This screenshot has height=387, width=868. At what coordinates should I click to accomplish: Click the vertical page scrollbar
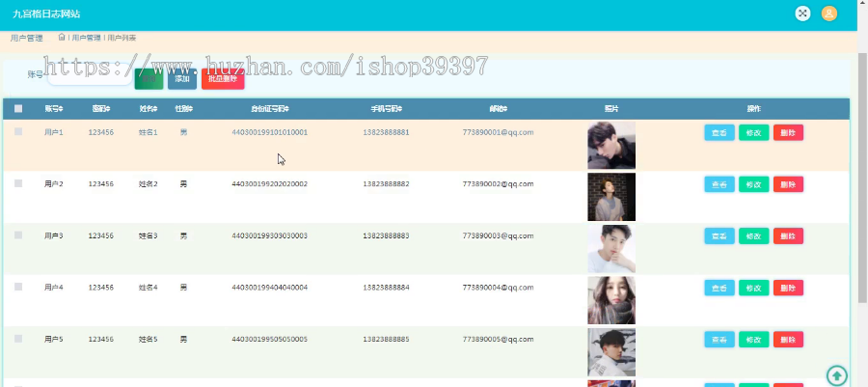862,178
